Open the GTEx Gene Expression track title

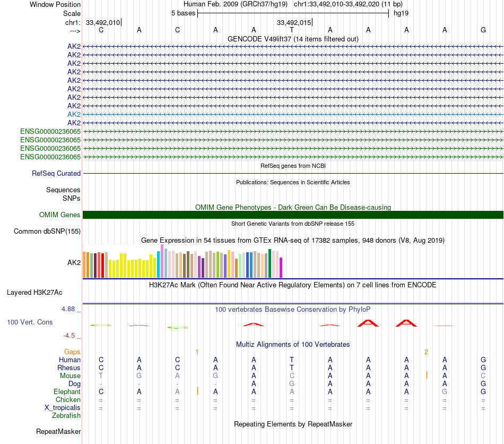293,241
